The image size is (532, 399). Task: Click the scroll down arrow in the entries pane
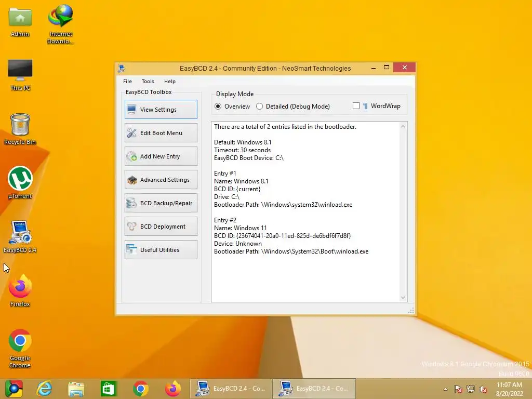coord(403,298)
